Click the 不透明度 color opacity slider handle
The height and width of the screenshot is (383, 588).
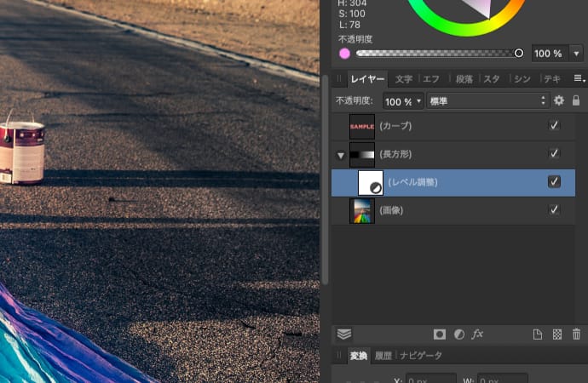pos(519,53)
